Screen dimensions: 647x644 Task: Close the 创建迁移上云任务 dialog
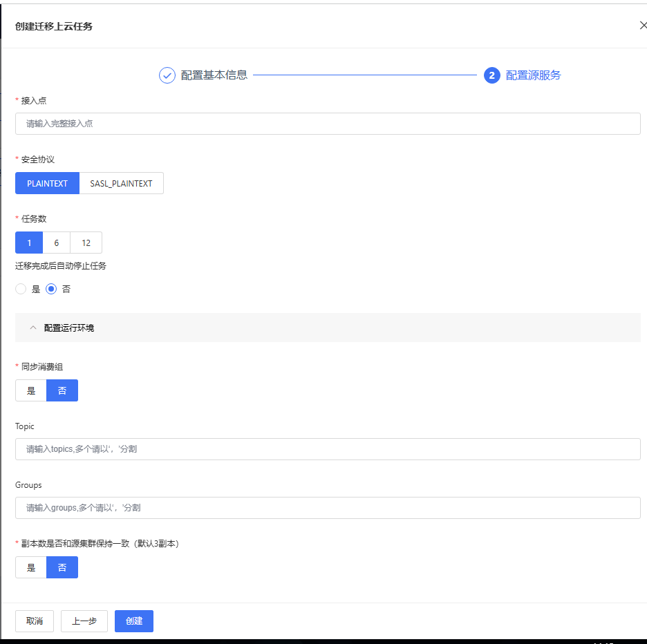tap(643, 26)
